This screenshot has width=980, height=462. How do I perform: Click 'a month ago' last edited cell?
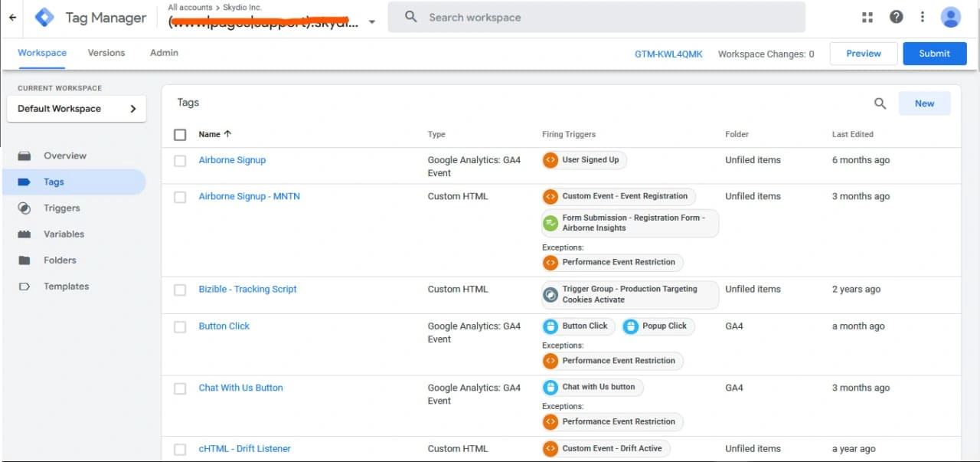[858, 326]
